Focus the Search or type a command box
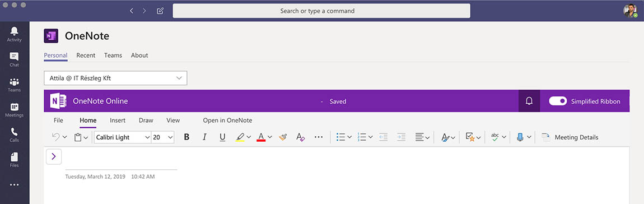The image size is (644, 204). pyautogui.click(x=321, y=11)
